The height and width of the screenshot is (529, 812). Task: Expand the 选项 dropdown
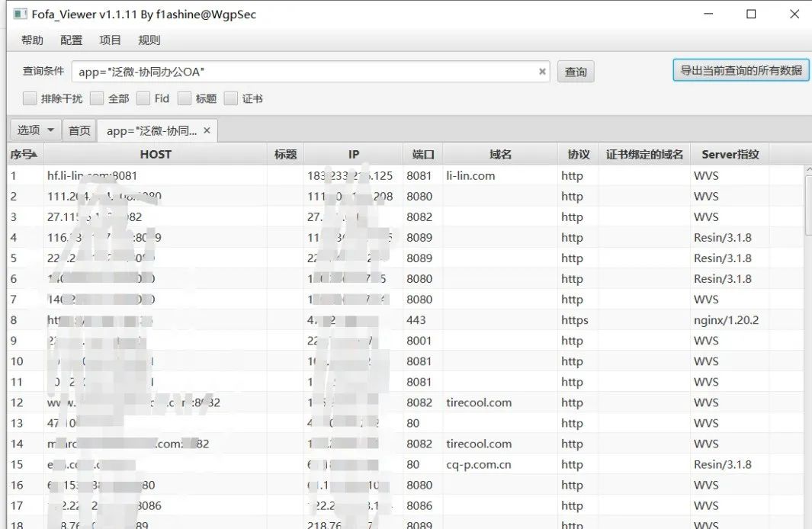[x=35, y=130]
